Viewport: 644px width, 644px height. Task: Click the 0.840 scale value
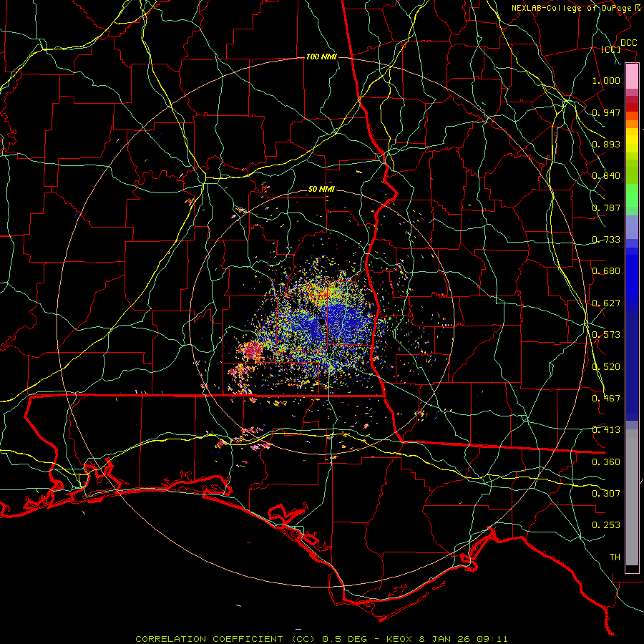tap(606, 176)
